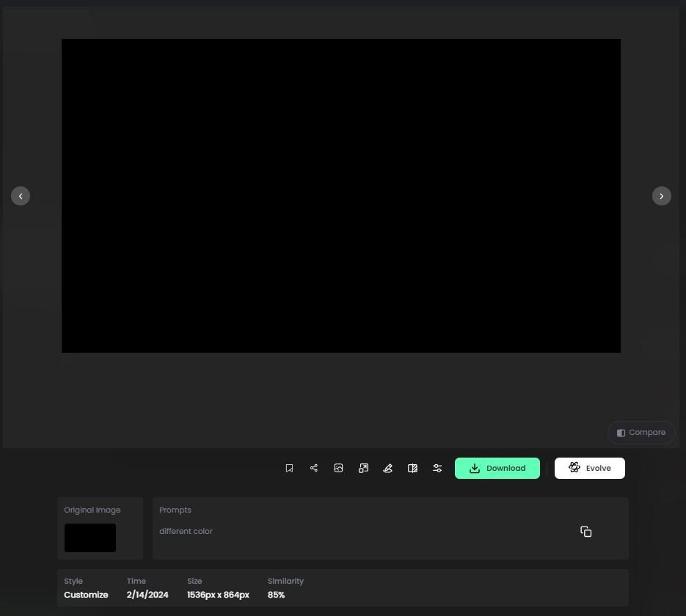Click the large black generated image
Screen dimensions: 686x616
tap(341, 196)
